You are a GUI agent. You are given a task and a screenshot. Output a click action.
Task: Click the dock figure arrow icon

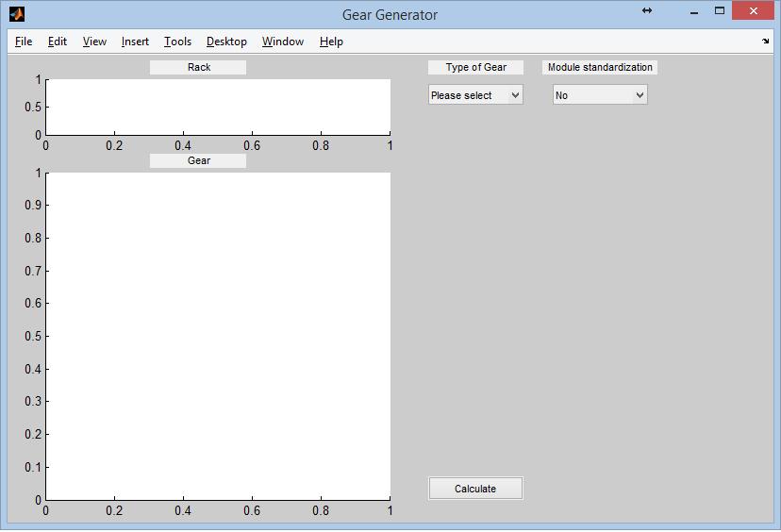[766, 41]
